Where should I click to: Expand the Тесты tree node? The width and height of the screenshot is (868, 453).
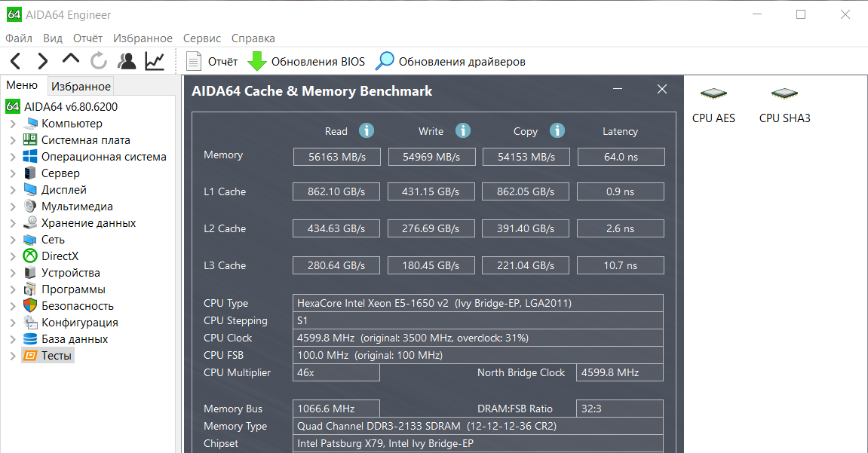tap(13, 356)
